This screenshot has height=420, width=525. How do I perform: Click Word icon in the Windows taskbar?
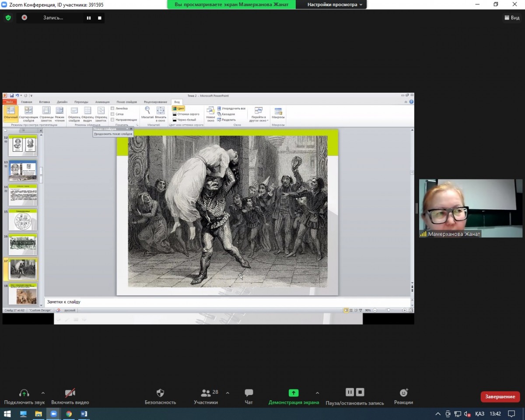[84, 413]
